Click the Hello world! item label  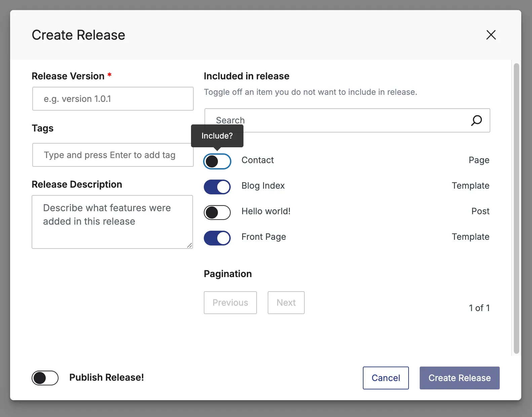[266, 211]
